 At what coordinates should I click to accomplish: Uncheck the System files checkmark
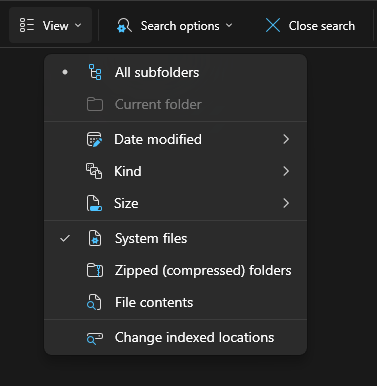point(65,238)
